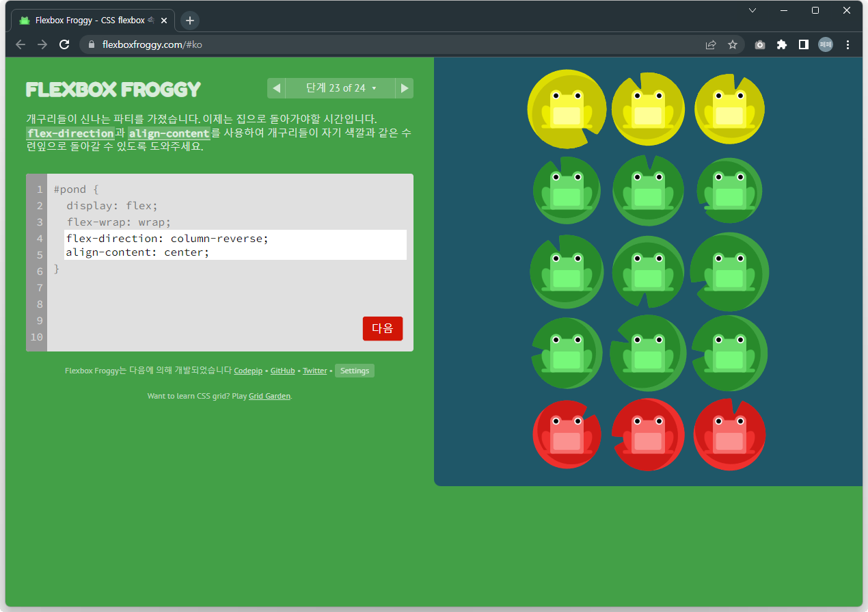The image size is (868, 612).
Task: Open the Twitter link
Action: [x=315, y=371]
